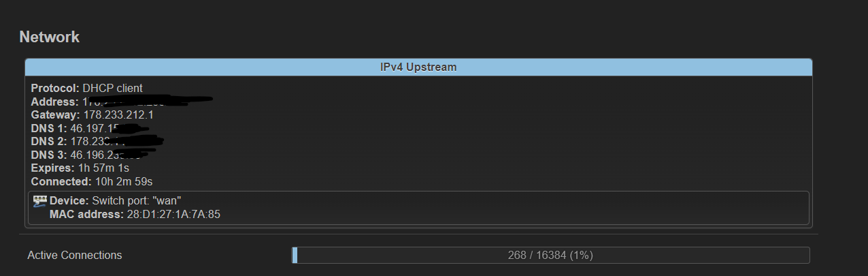Click the 268 / 16384 (1%) text
868x276 pixels.
tap(551, 256)
